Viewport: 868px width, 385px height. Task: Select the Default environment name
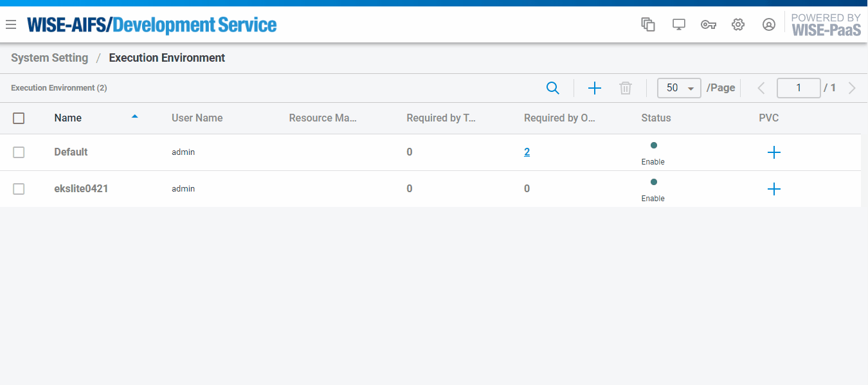point(71,152)
